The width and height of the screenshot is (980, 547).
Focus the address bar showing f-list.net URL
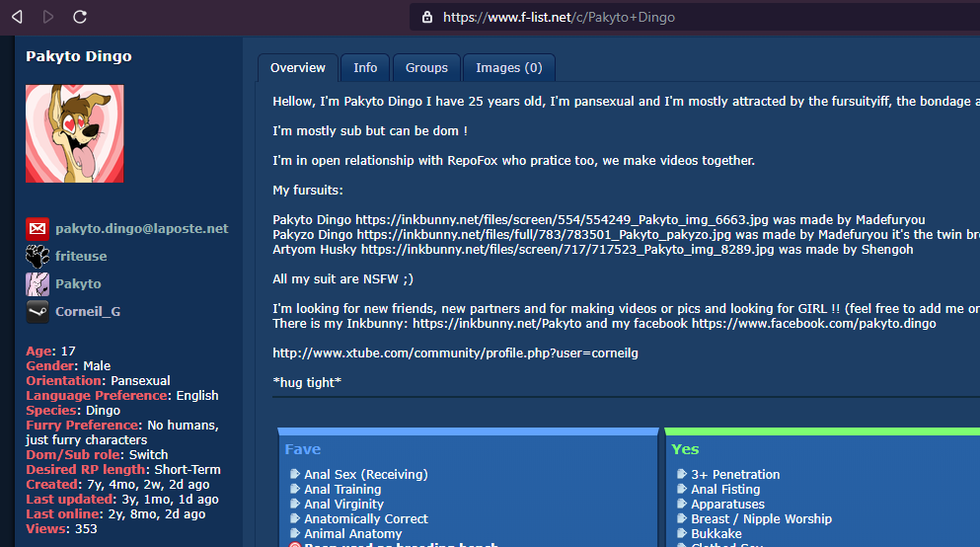[x=694, y=17]
